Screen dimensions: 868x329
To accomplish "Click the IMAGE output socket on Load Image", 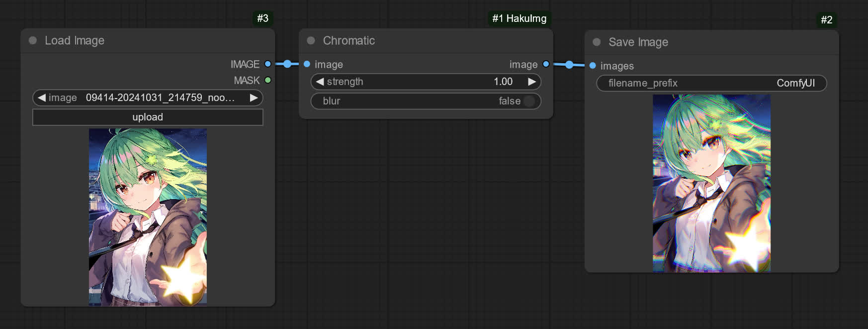I will pyautogui.click(x=268, y=64).
